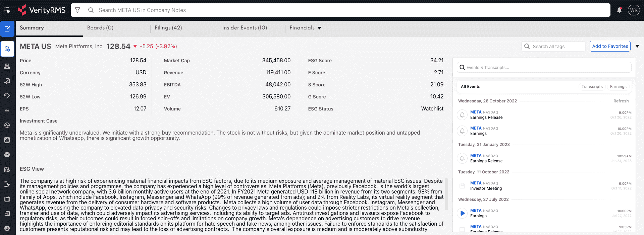Focus the Events & Transcripts search field
This screenshot has width=644, height=235.
tap(544, 67)
